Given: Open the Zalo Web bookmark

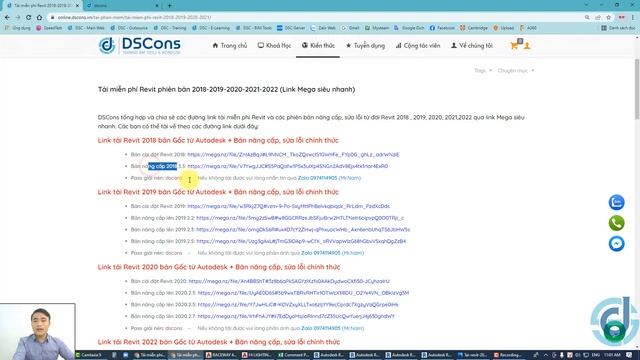Looking at the screenshot, I should (323, 28).
